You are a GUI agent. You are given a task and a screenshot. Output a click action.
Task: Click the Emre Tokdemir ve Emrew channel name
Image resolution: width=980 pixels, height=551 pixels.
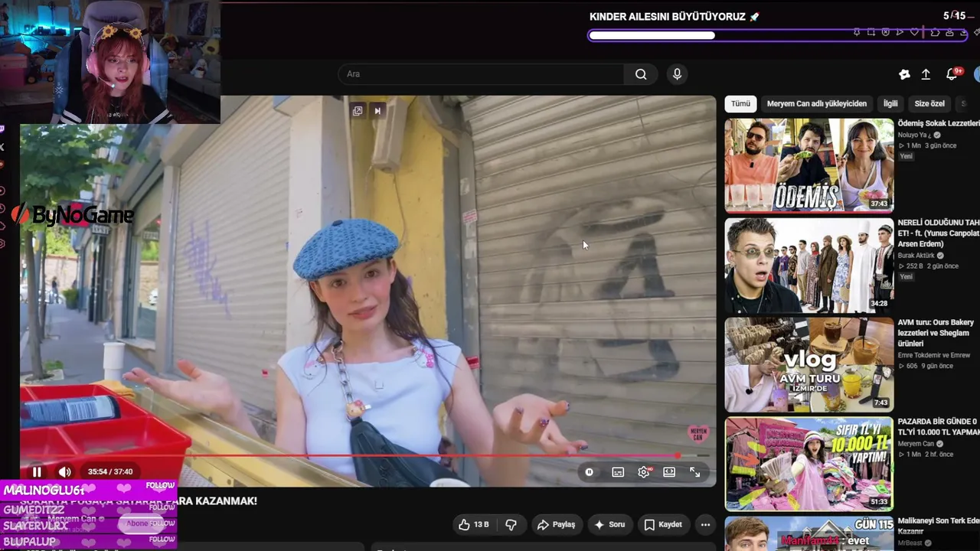coord(934,355)
